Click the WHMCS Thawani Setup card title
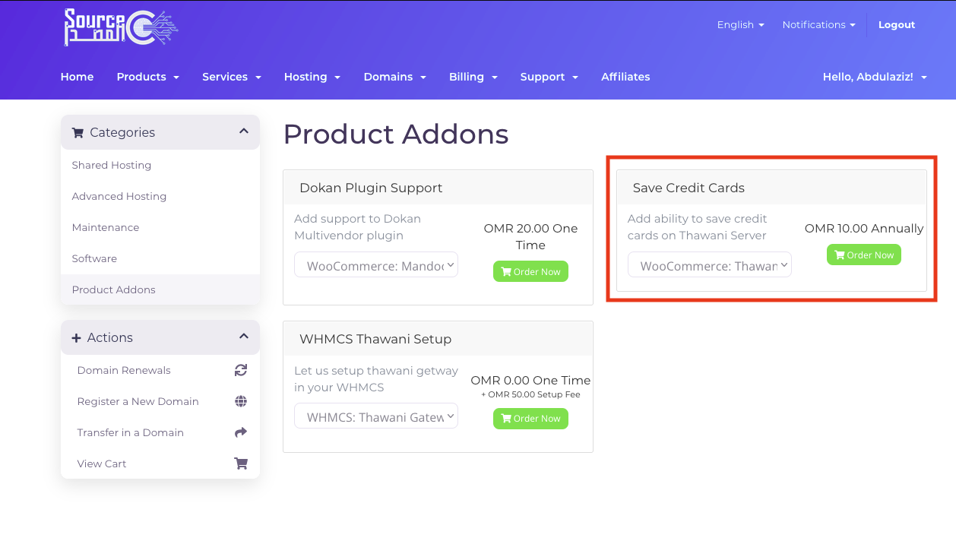The image size is (956, 560). (x=375, y=339)
